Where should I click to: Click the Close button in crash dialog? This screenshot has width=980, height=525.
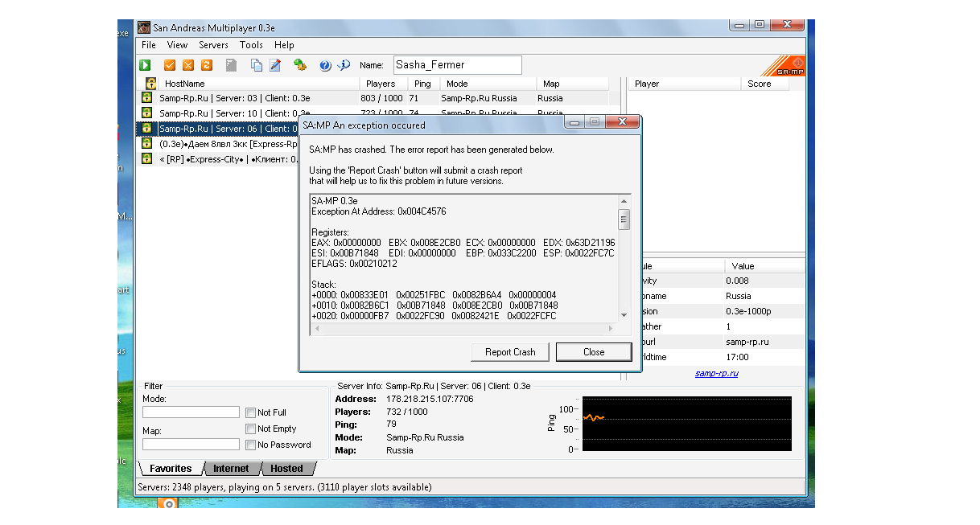pos(594,352)
